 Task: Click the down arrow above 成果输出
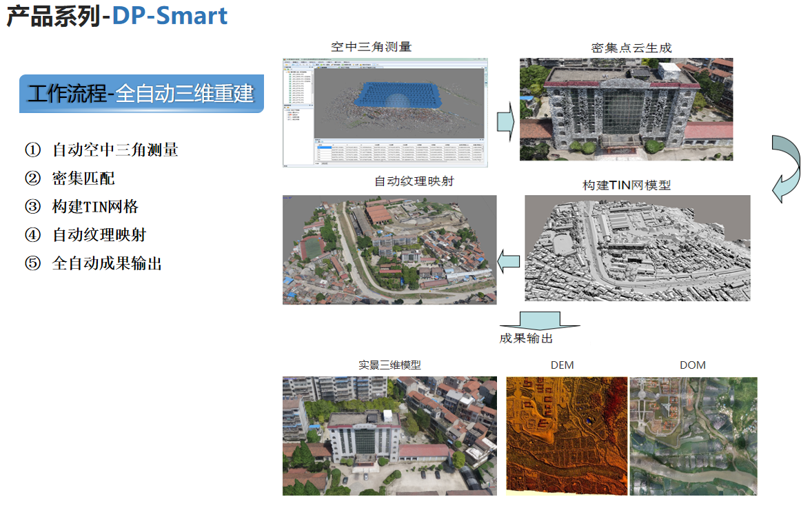540,321
